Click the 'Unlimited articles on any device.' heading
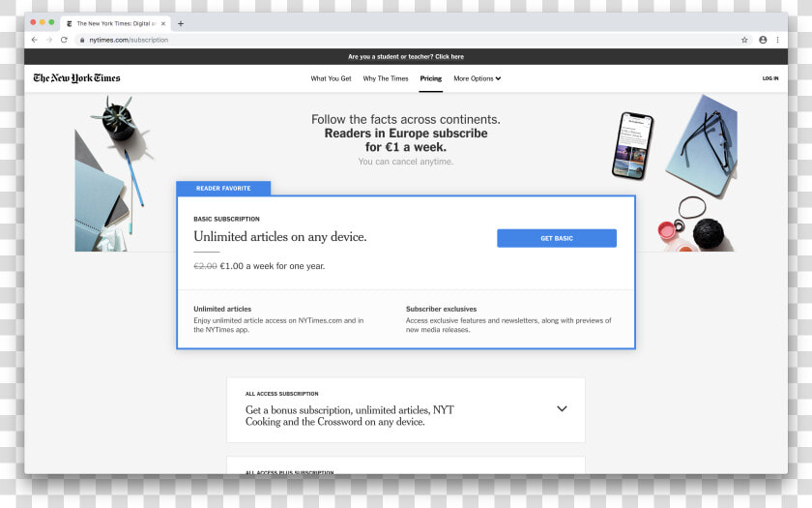 [x=280, y=237]
